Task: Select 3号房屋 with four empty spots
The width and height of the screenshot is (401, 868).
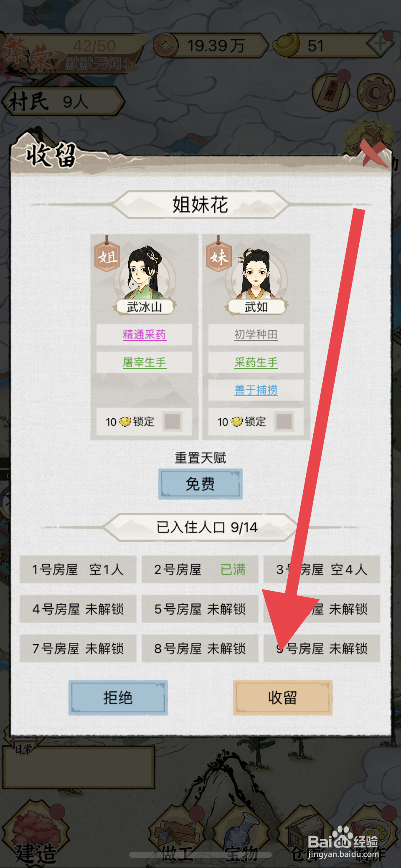Action: tap(322, 569)
